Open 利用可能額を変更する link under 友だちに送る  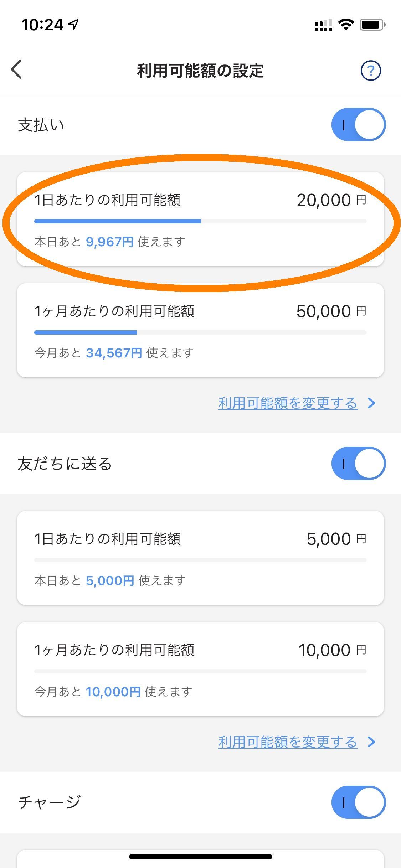[x=288, y=742]
